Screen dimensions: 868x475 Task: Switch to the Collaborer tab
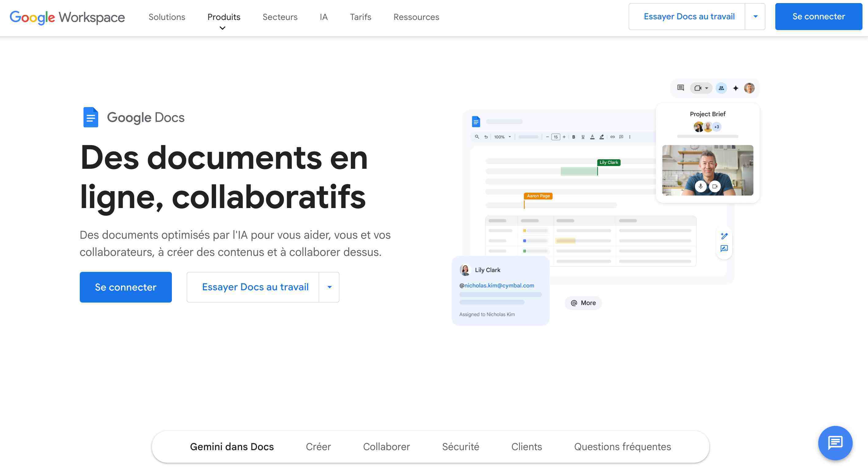[386, 446]
